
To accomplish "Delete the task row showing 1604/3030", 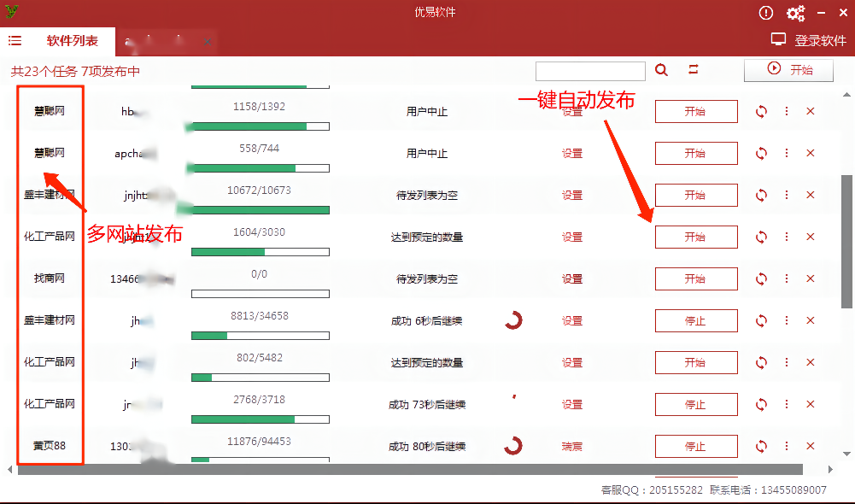I will 811,237.
